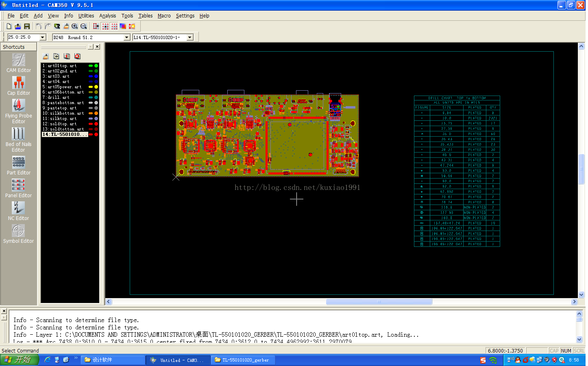
Task: Expand the L14 active layer dropdown
Action: click(189, 37)
